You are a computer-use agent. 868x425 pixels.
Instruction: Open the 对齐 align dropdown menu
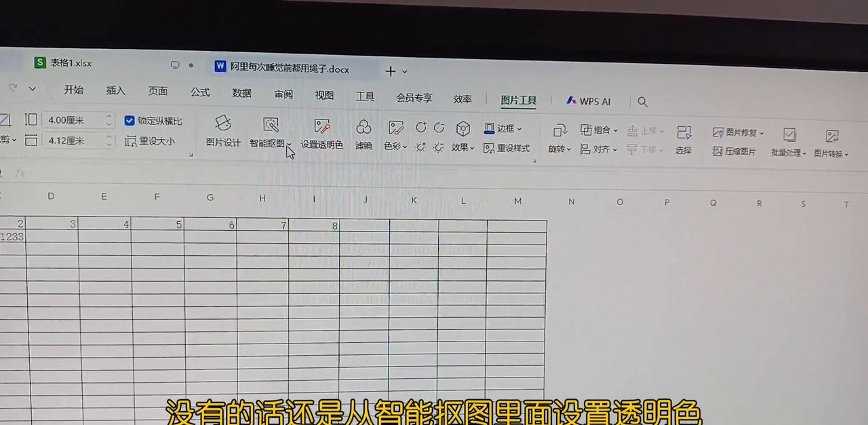pos(598,149)
